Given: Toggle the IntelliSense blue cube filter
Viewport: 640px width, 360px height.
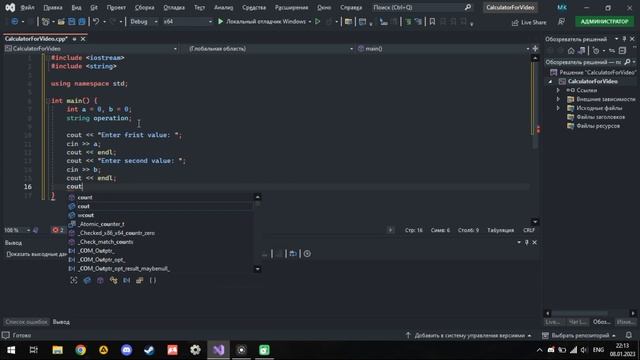Looking at the screenshot, I should (x=87, y=280).
